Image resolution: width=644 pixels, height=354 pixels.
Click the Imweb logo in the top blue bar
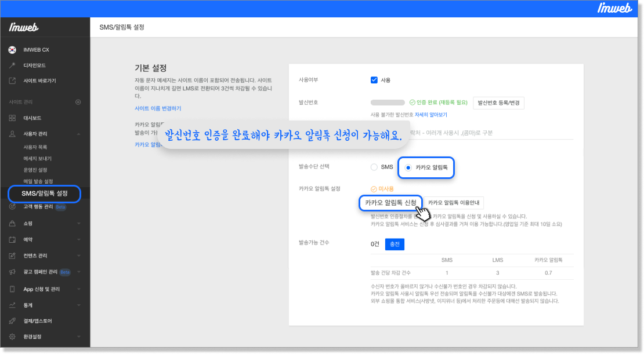coord(614,8)
